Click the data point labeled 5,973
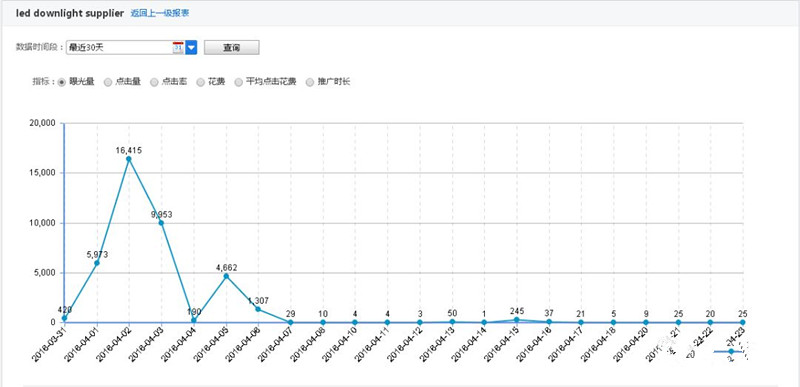Image resolution: width=800 pixels, height=387 pixels. pyautogui.click(x=96, y=263)
